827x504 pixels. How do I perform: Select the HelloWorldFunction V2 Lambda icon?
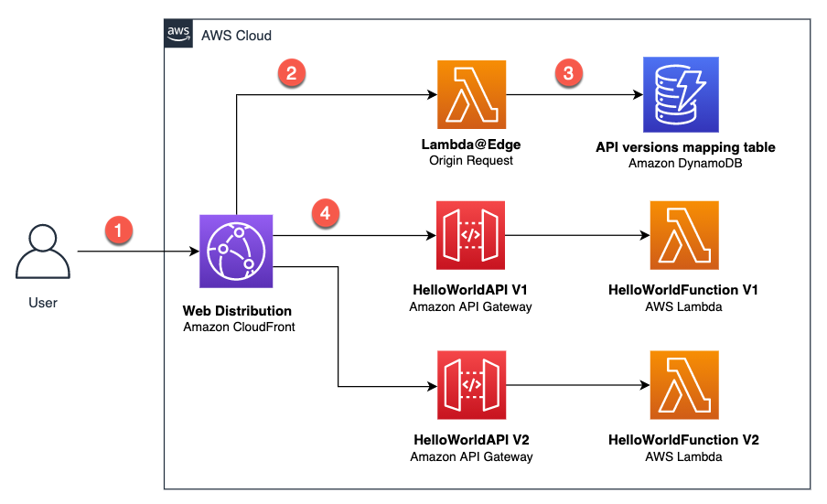pyautogui.click(x=684, y=385)
